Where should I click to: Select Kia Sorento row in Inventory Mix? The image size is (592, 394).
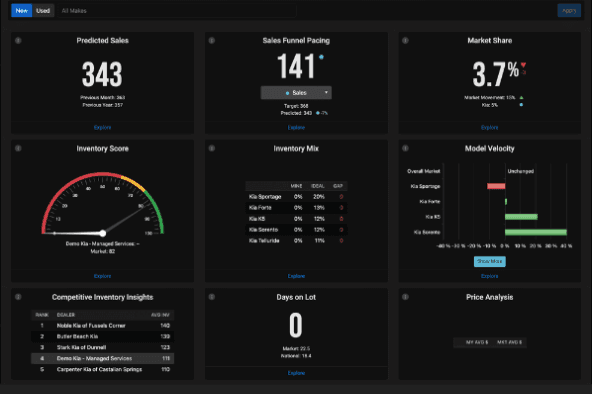pos(296,230)
